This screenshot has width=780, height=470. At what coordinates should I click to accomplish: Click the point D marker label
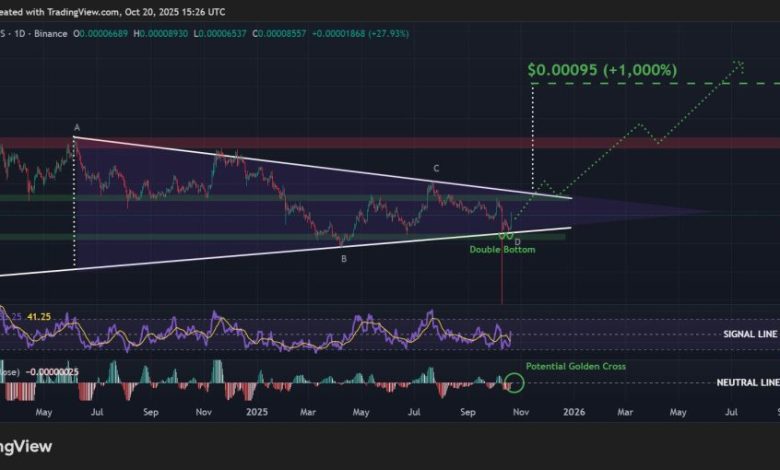pyautogui.click(x=517, y=241)
